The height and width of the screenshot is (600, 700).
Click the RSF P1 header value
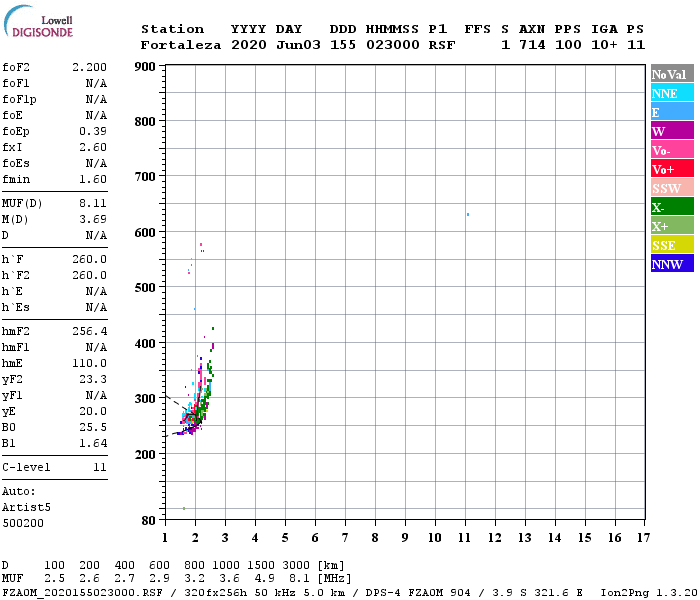pos(442,45)
